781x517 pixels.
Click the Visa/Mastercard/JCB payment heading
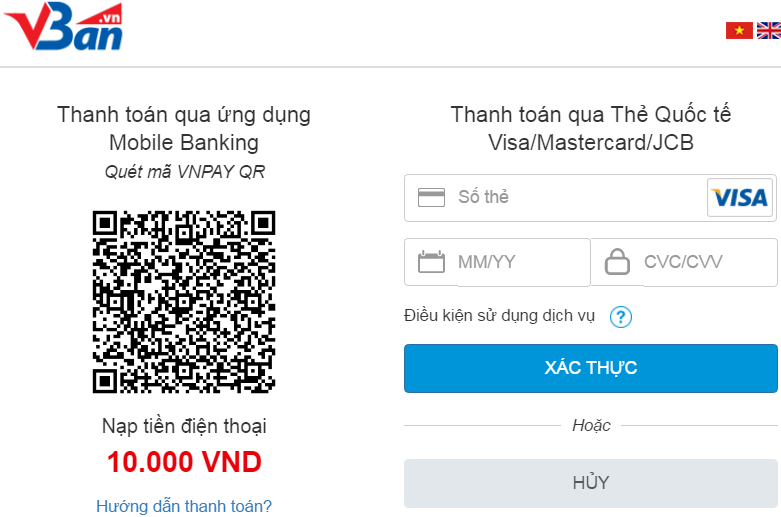click(591, 128)
